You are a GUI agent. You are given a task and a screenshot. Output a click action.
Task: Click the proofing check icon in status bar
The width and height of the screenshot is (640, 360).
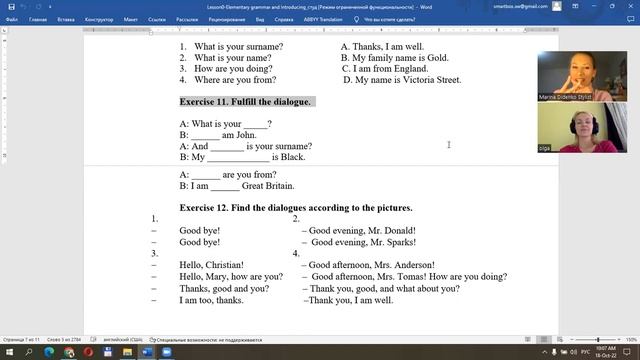coord(93,340)
